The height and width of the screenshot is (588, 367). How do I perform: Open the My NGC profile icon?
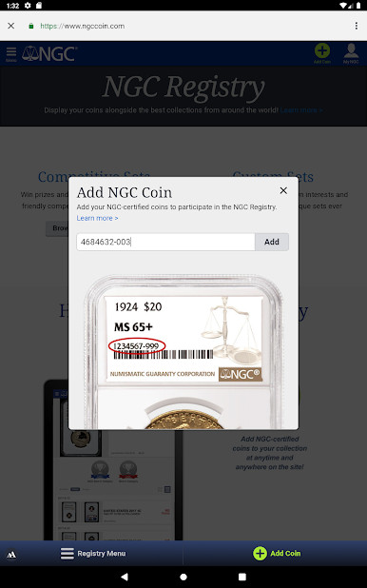[351, 53]
